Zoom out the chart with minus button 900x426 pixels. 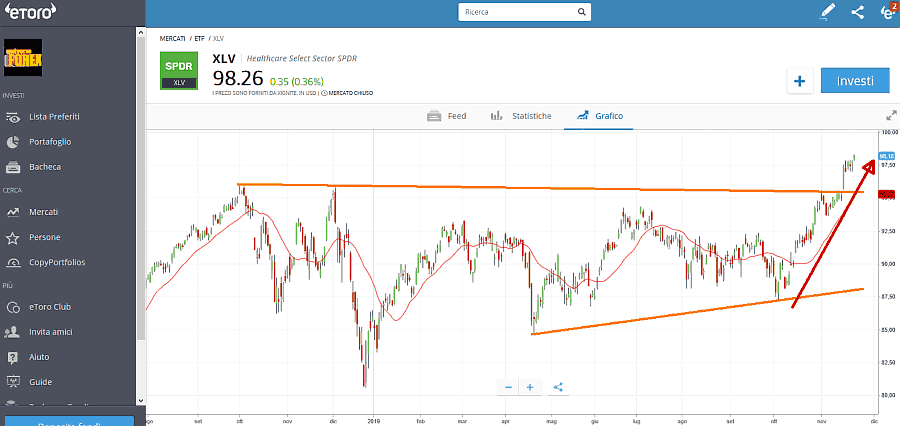[508, 387]
